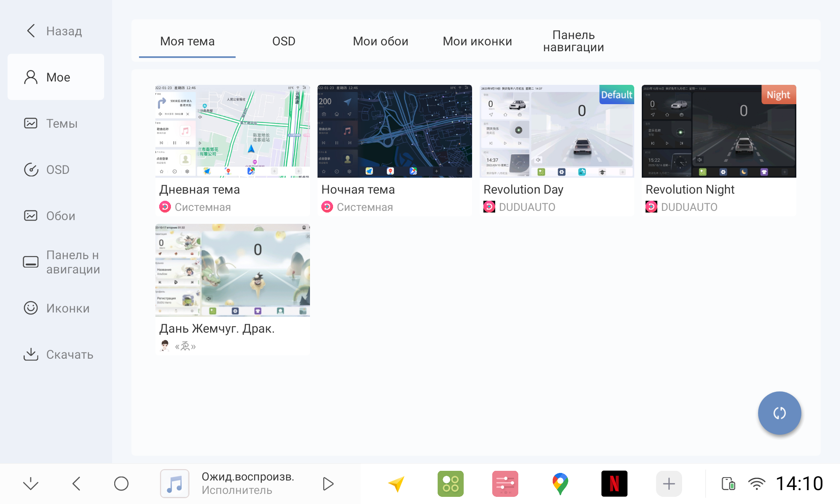Screen dimensions: 840x504
Task: Select the Дань Жемчуг. Драк. theme thumbnail
Action: (233, 270)
